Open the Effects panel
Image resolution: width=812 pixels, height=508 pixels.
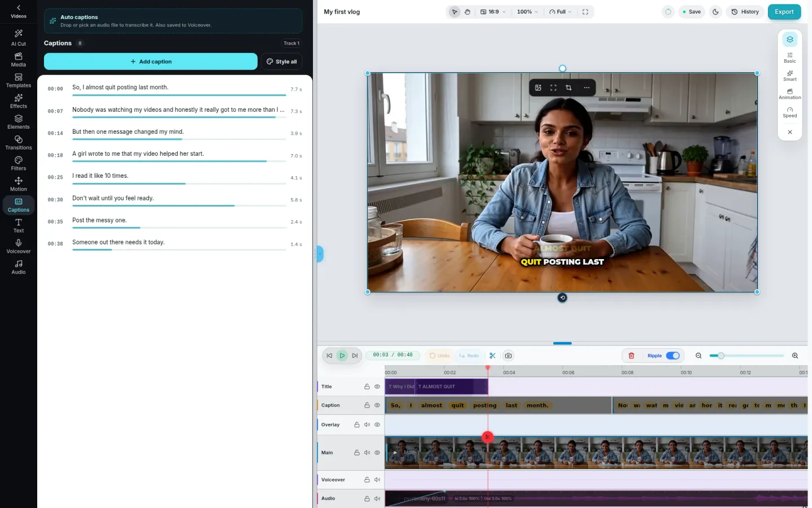pos(19,101)
